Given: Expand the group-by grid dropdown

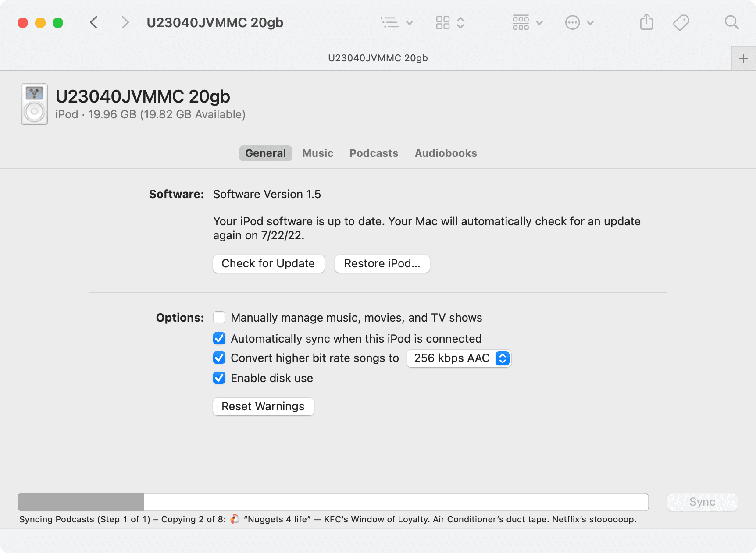Looking at the screenshot, I should pos(528,22).
